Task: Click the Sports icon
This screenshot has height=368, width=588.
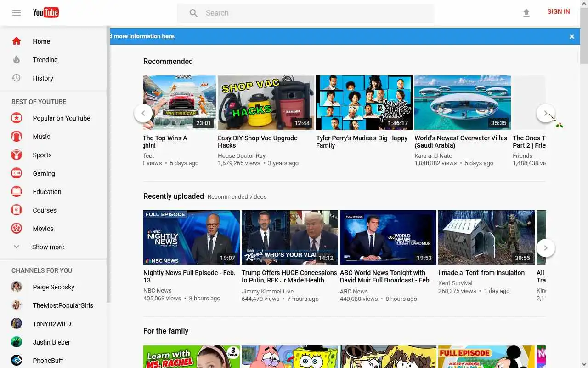Action: [17, 155]
